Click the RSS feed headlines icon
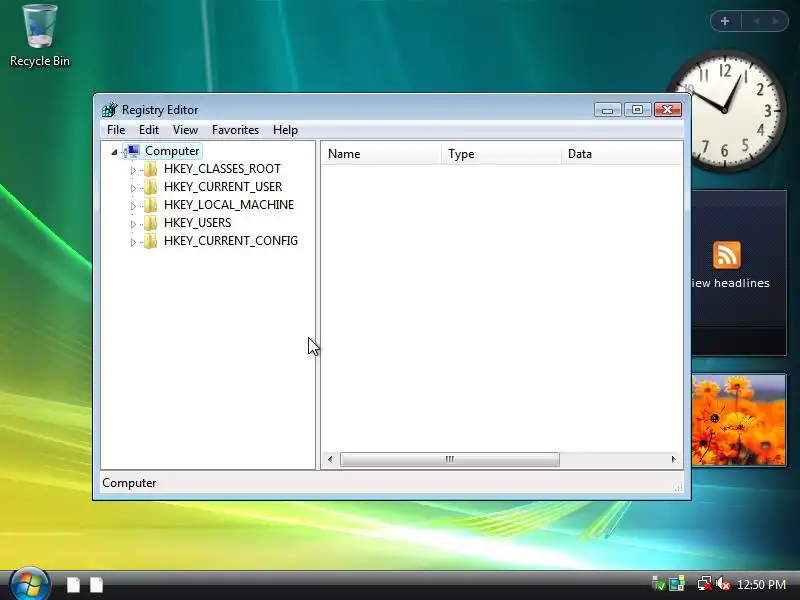 [x=727, y=255]
